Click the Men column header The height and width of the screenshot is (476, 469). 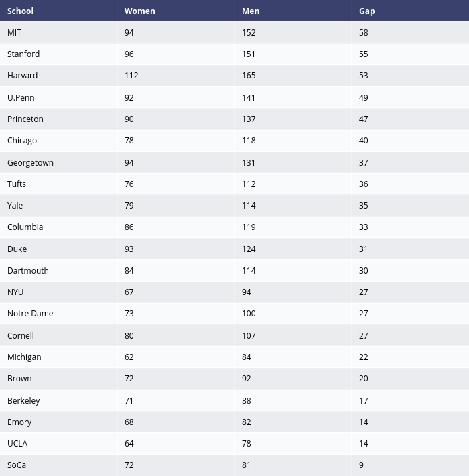coord(250,11)
